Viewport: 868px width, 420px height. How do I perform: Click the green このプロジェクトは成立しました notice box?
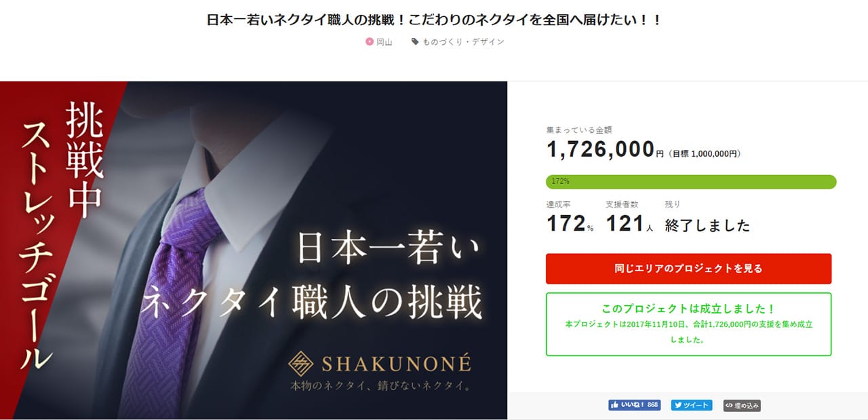point(688,324)
